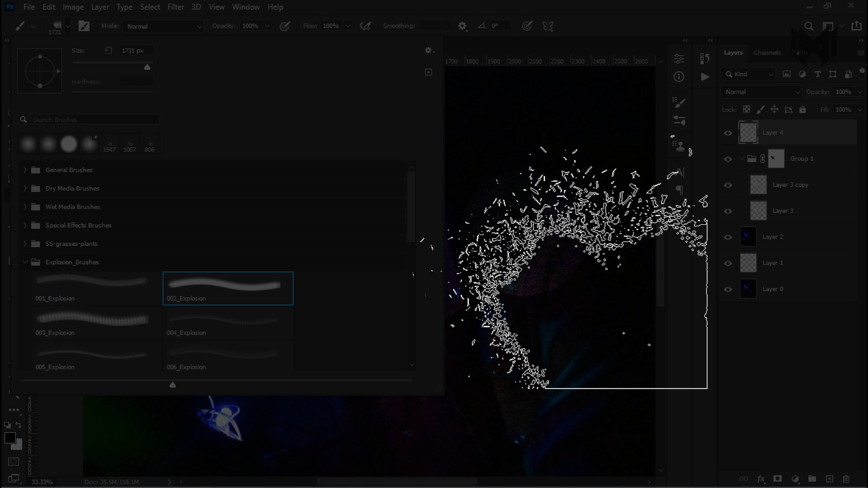The height and width of the screenshot is (488, 868).
Task: Open the History panel icon
Action: (705, 59)
